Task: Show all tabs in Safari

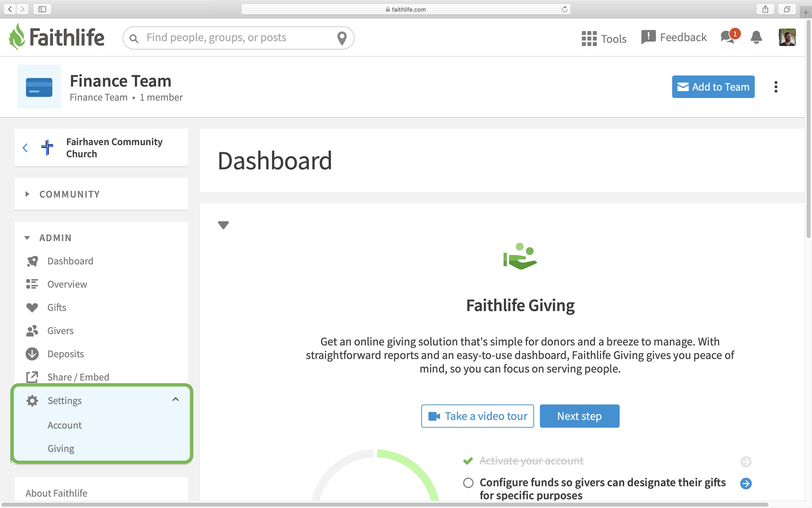Action: (x=787, y=9)
